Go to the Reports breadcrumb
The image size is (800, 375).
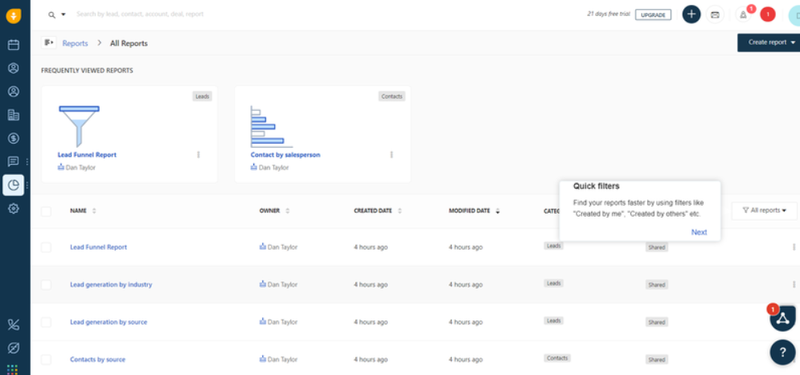click(75, 43)
